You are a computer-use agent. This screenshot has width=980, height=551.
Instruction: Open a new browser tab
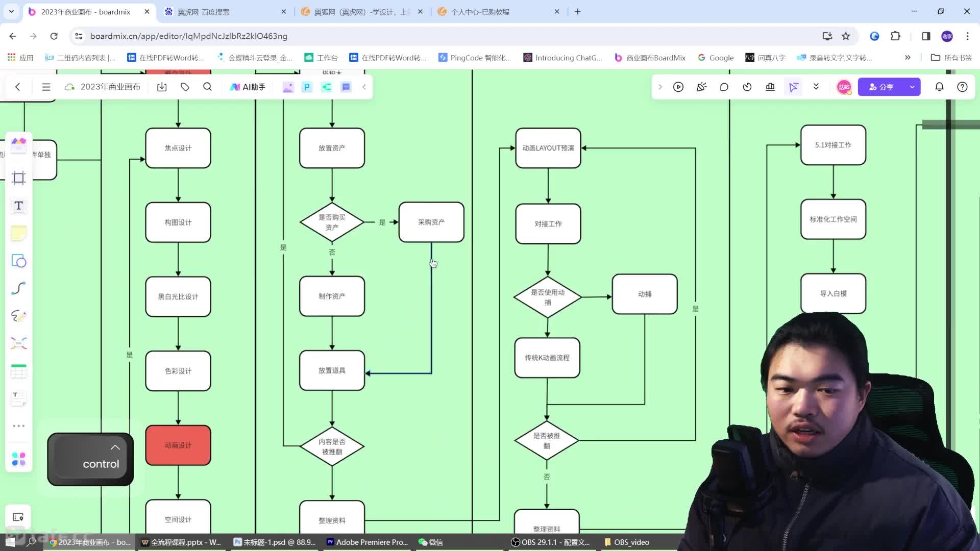[578, 12]
